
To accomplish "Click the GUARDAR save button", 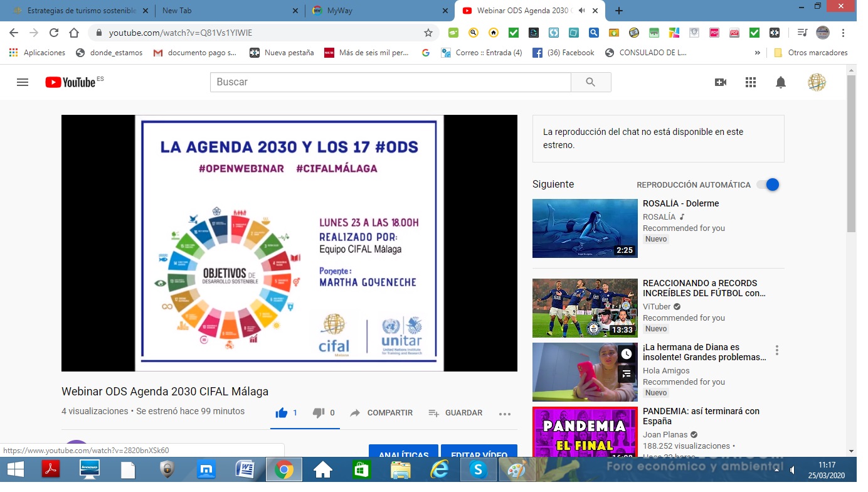I will (455, 413).
